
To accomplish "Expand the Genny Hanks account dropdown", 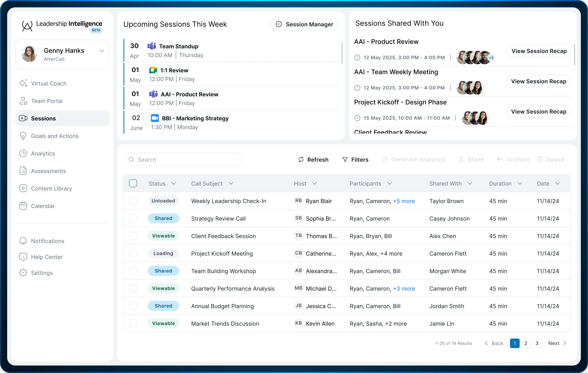I will pos(102,51).
